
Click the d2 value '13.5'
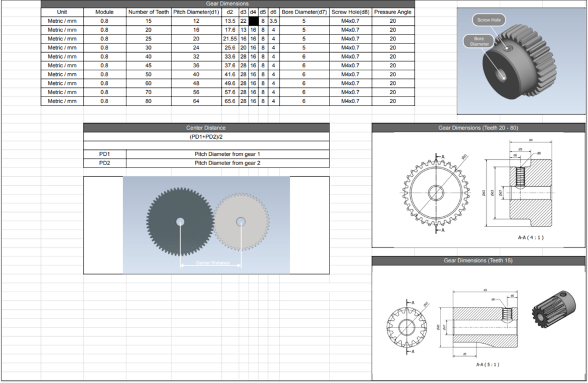230,21
